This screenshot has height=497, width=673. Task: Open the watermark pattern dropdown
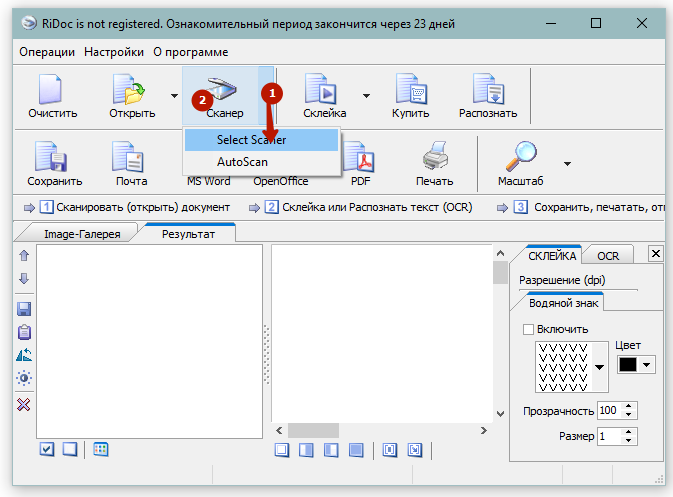coord(600,367)
